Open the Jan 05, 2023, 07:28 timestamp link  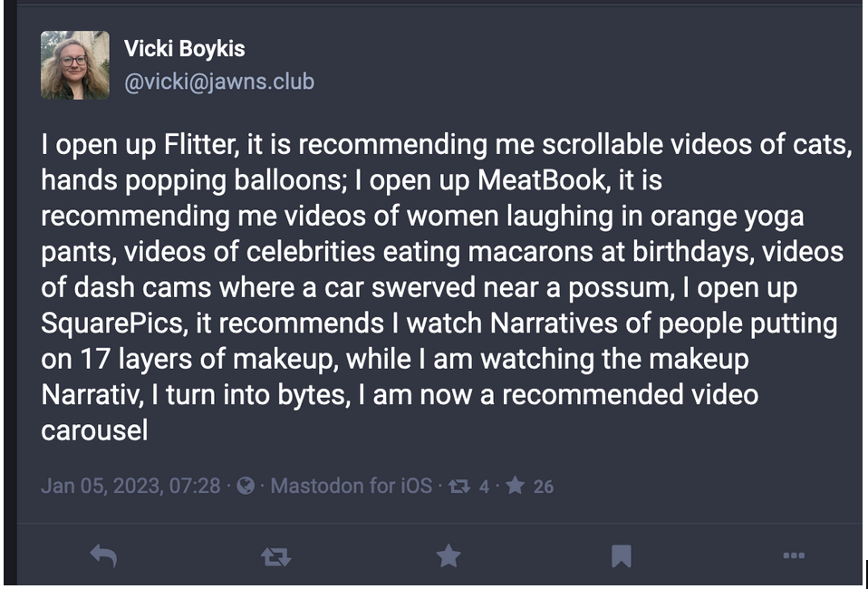tap(130, 486)
